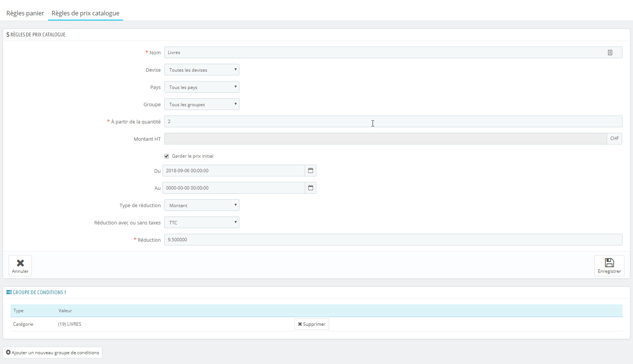Edit the Réduction amount field
Viewport: 633px width, 364px height.
click(393, 240)
